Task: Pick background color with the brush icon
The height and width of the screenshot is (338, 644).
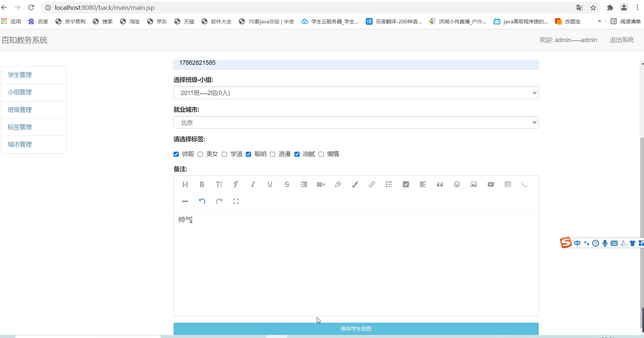Action: click(x=355, y=184)
